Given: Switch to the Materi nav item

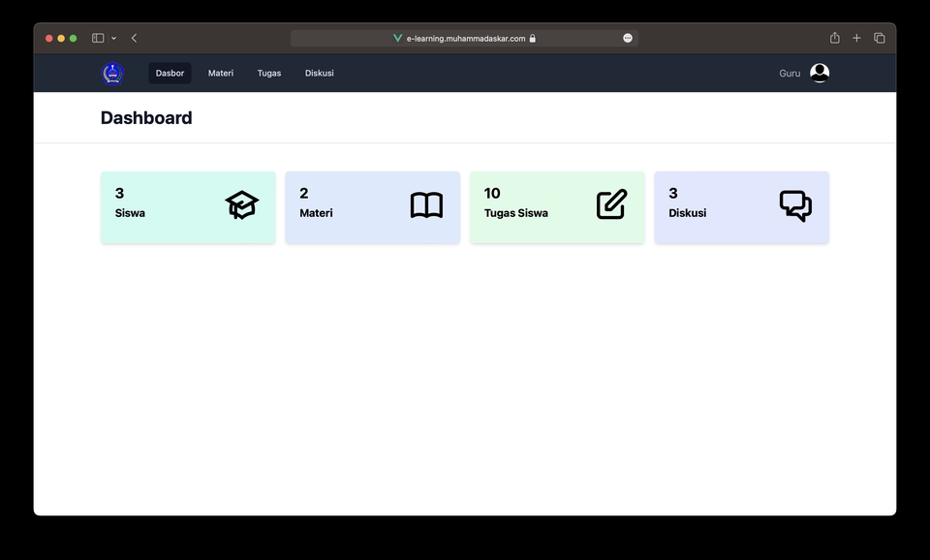Looking at the screenshot, I should 220,73.
